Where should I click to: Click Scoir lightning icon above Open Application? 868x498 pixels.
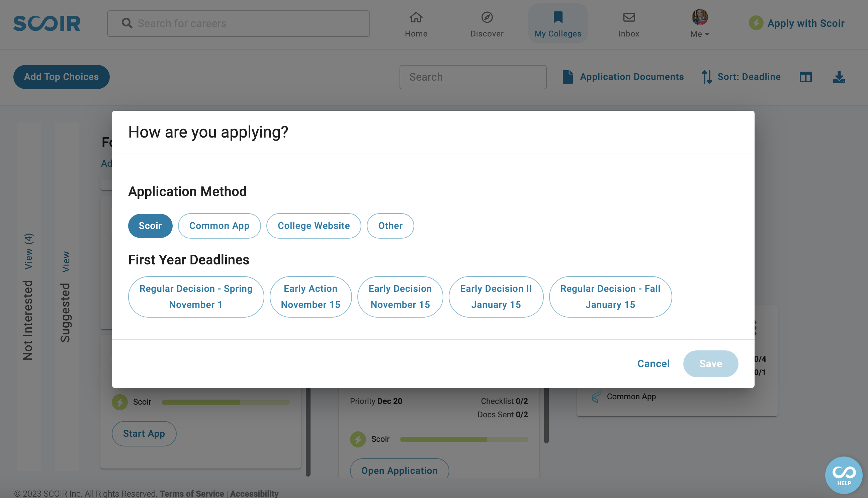click(x=358, y=439)
